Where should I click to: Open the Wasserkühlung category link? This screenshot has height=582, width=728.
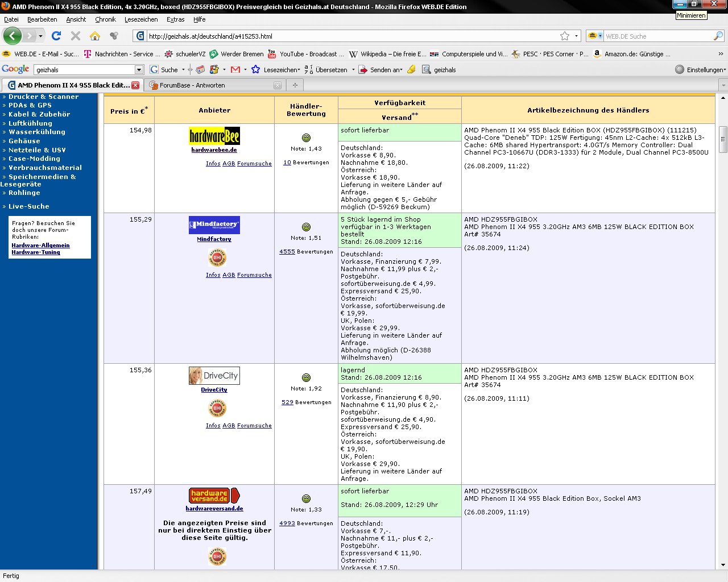(37, 132)
